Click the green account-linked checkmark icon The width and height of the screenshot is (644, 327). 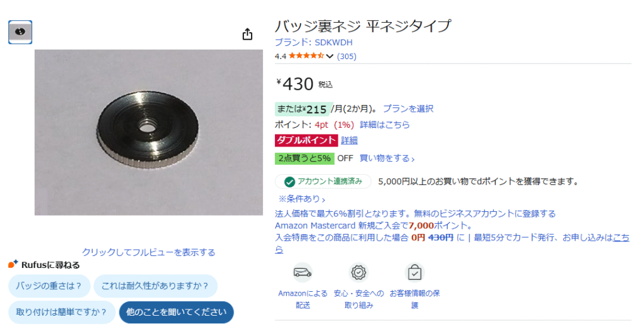[x=289, y=182]
